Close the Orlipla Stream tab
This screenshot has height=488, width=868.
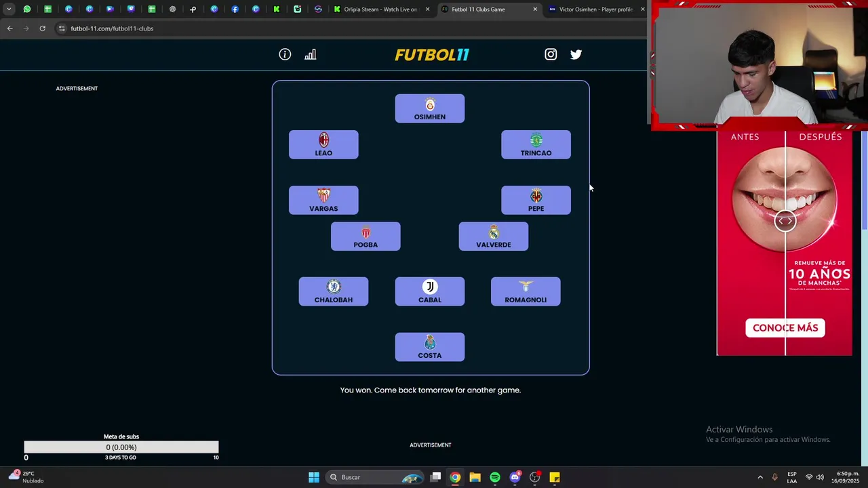pos(427,9)
